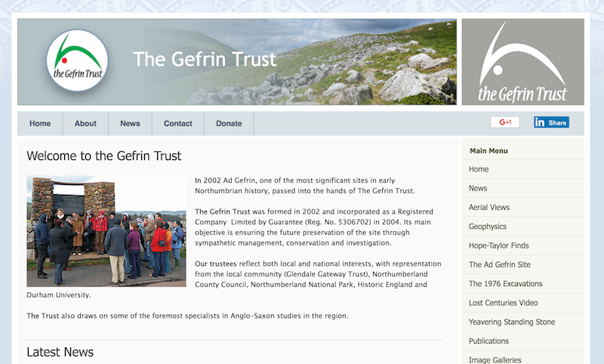Click the round Gefrin Trust logo in banner
This screenshot has height=364, width=604.
(78, 60)
